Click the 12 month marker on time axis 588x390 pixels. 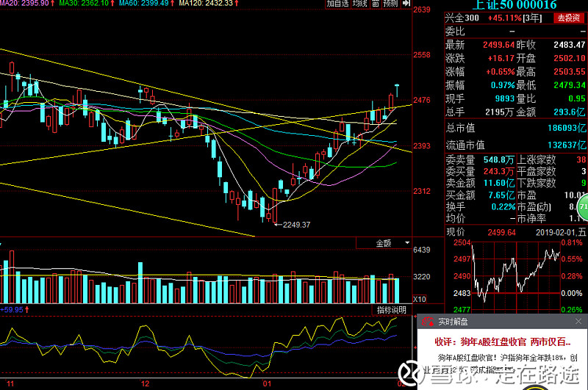tap(145, 383)
